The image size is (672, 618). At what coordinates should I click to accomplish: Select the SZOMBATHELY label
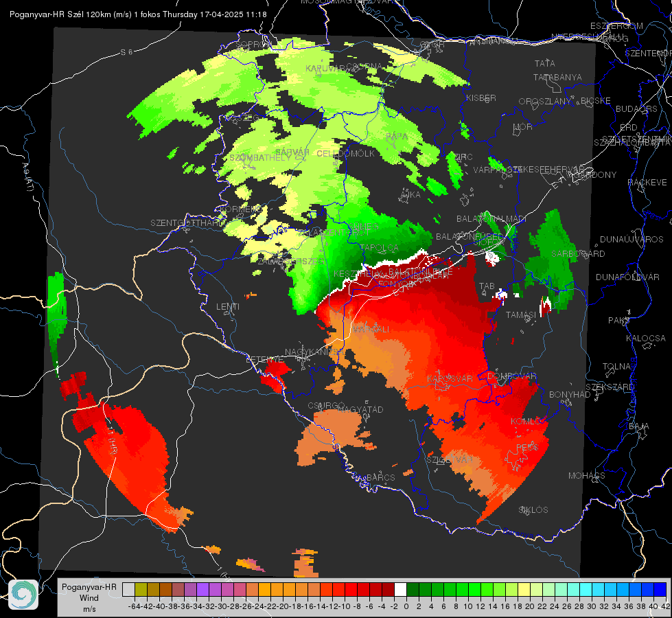(260, 158)
